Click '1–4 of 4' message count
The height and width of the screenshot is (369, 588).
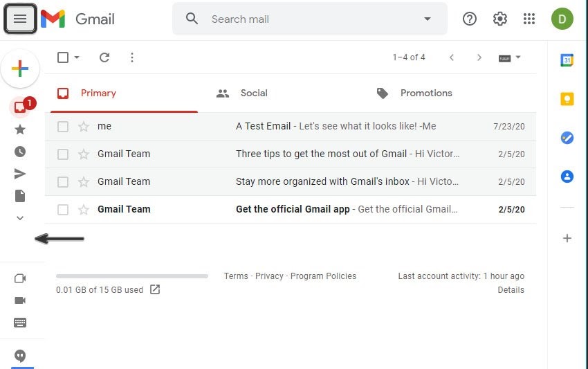pyautogui.click(x=409, y=57)
